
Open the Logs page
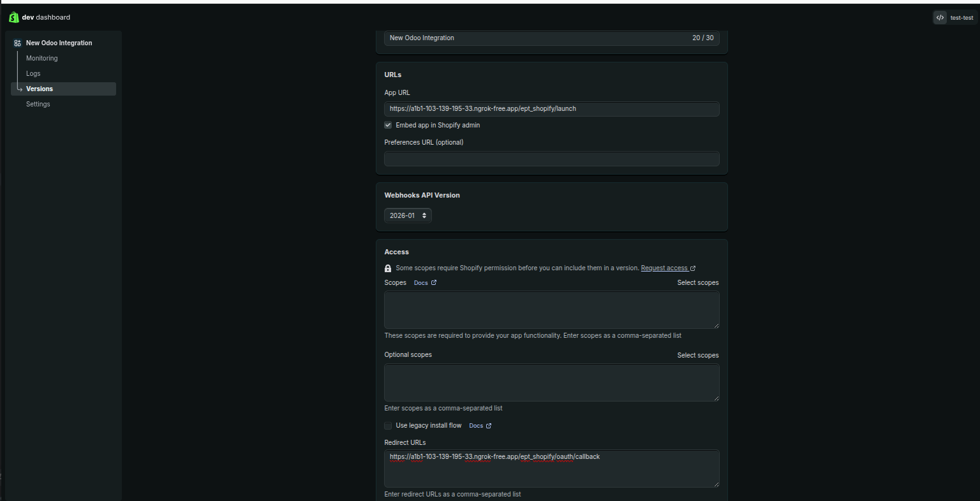coord(33,73)
